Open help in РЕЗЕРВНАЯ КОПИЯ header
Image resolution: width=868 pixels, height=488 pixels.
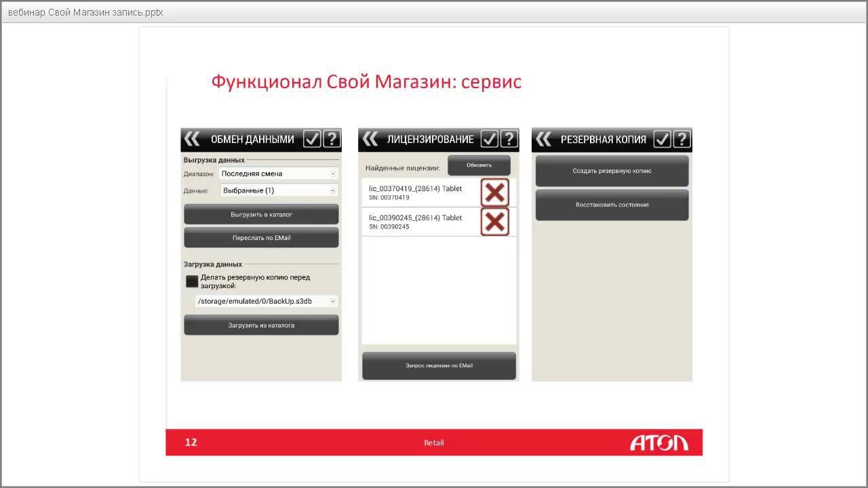click(682, 139)
